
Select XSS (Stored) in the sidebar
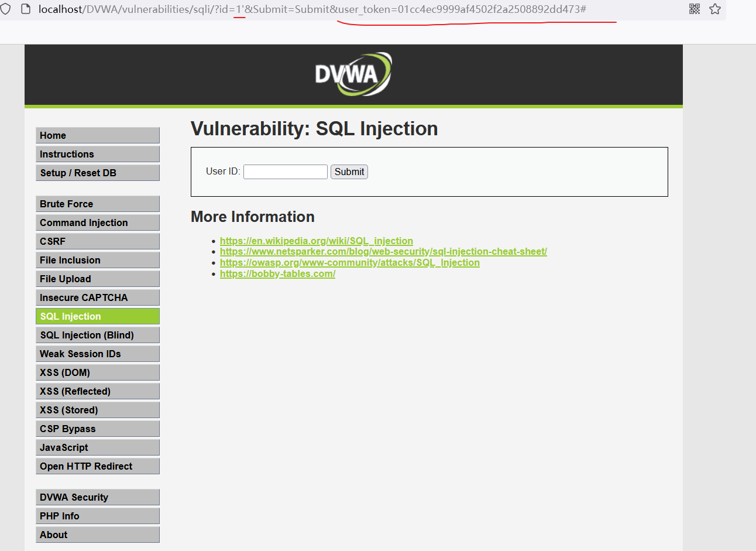(x=98, y=410)
